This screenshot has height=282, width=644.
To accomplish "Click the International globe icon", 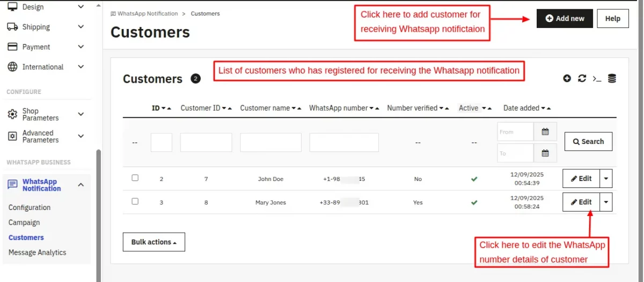I will 12,67.
